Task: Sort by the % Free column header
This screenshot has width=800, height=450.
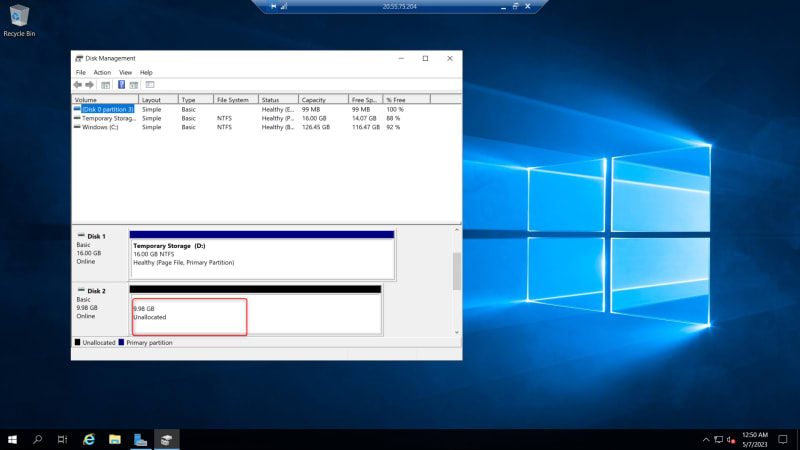Action: coord(406,99)
